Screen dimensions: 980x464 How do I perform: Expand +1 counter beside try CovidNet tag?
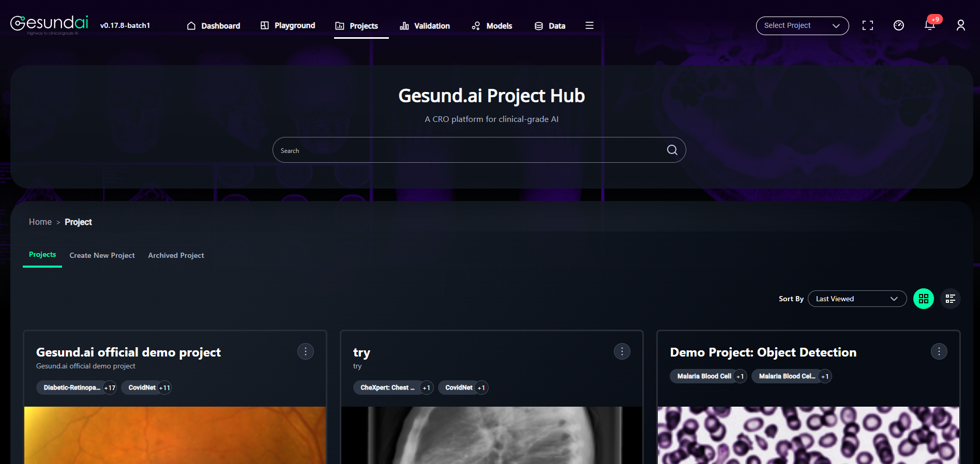(x=481, y=388)
